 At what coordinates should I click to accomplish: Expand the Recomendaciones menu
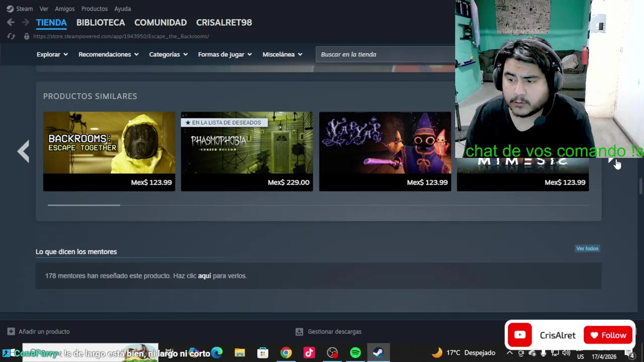[x=109, y=54]
